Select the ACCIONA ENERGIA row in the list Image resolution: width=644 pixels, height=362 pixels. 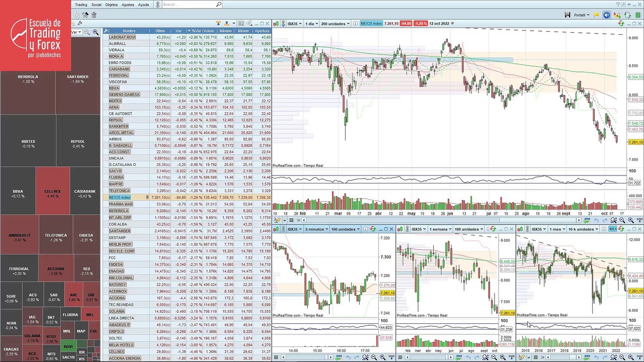tap(187, 358)
